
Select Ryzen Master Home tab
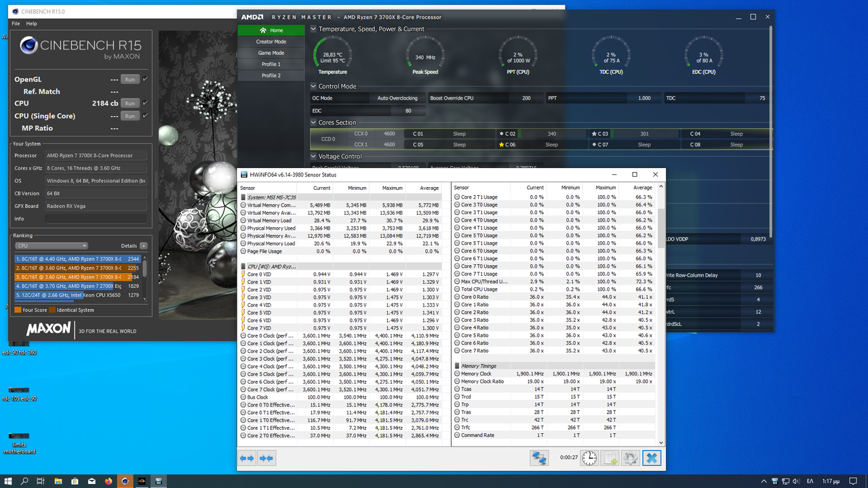(271, 30)
